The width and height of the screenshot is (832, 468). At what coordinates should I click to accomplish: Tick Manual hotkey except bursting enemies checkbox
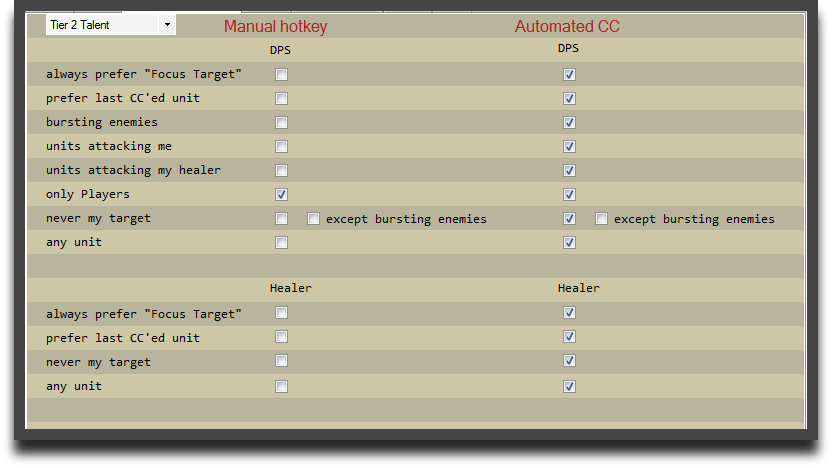pyautogui.click(x=314, y=218)
